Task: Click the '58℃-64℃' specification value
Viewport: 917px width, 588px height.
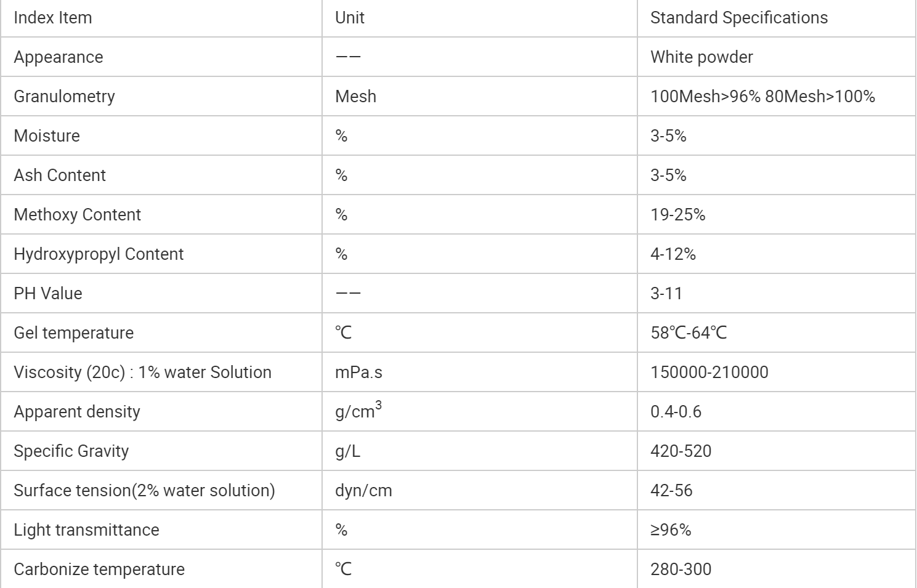Action: click(x=689, y=333)
